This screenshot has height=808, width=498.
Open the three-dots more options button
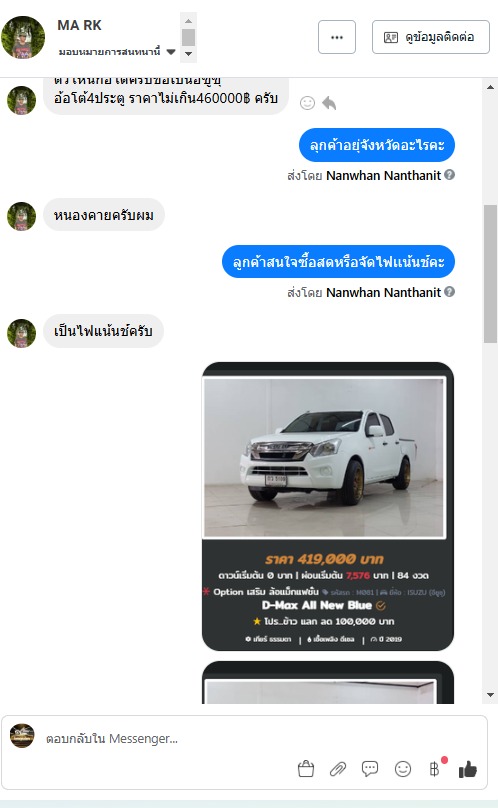pos(337,37)
